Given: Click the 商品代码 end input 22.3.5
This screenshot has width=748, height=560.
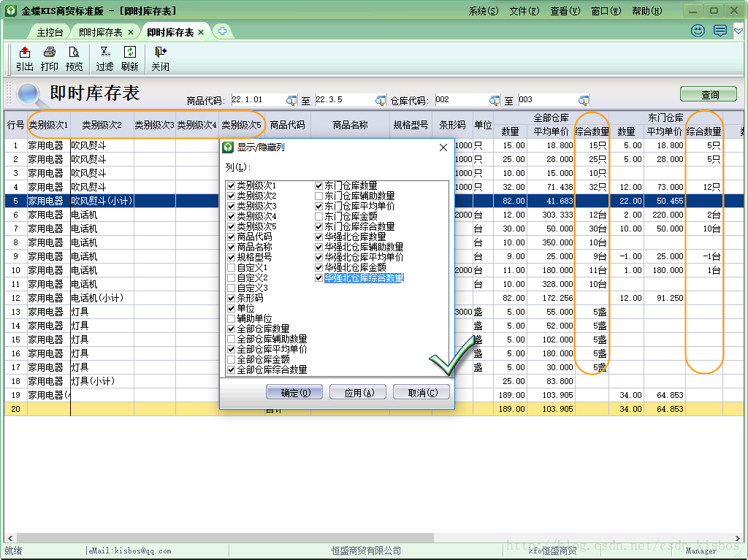Looking at the screenshot, I should [x=345, y=100].
